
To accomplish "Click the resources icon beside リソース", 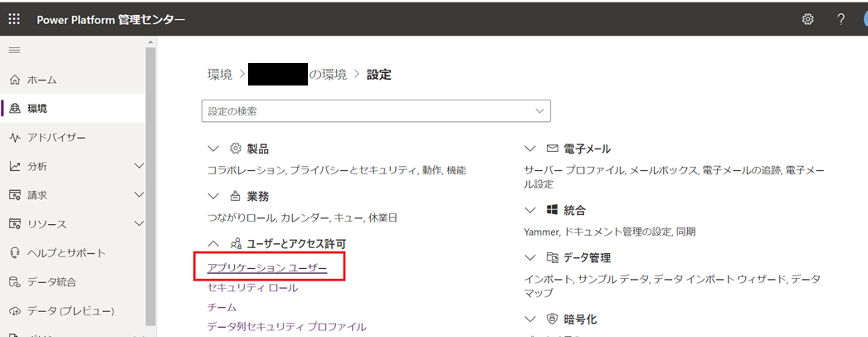I will point(15,224).
